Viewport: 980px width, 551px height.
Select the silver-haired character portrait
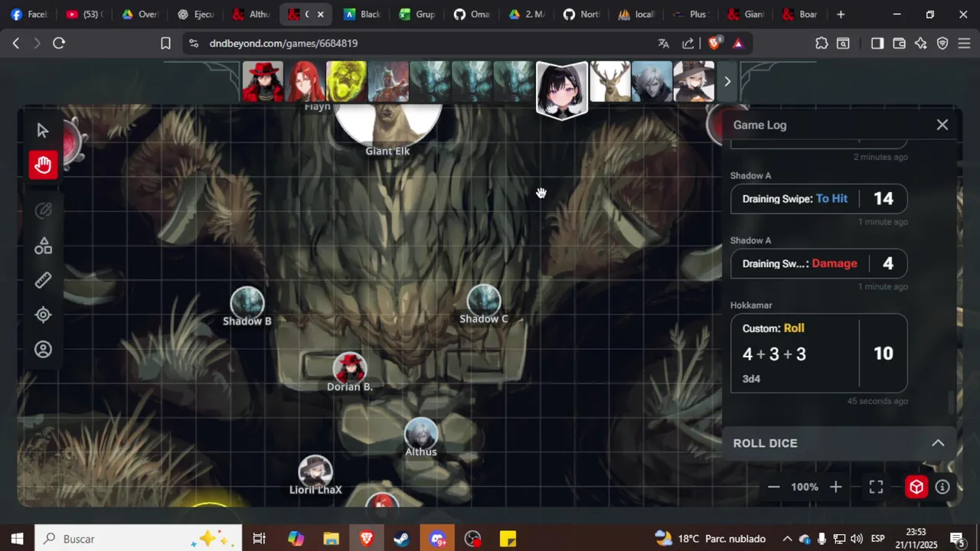pyautogui.click(x=652, y=82)
